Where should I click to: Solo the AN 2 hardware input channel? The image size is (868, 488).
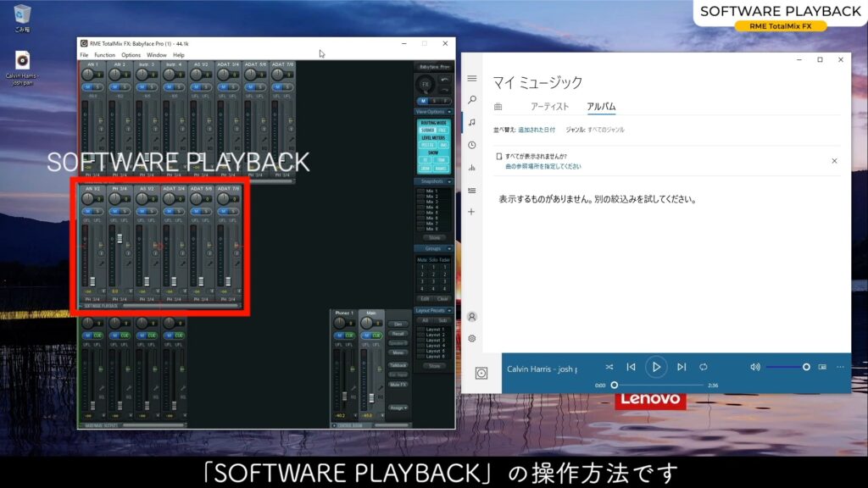125,87
